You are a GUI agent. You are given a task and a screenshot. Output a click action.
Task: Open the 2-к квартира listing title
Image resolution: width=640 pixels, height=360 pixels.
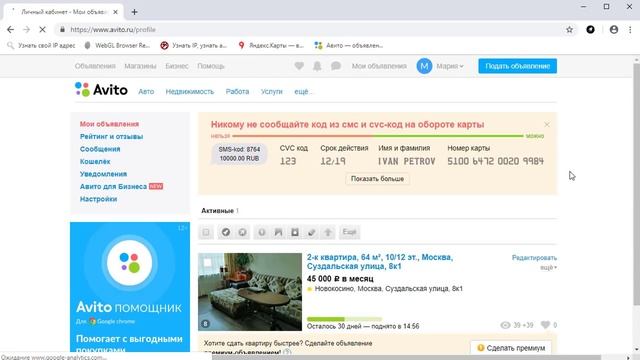pos(380,262)
